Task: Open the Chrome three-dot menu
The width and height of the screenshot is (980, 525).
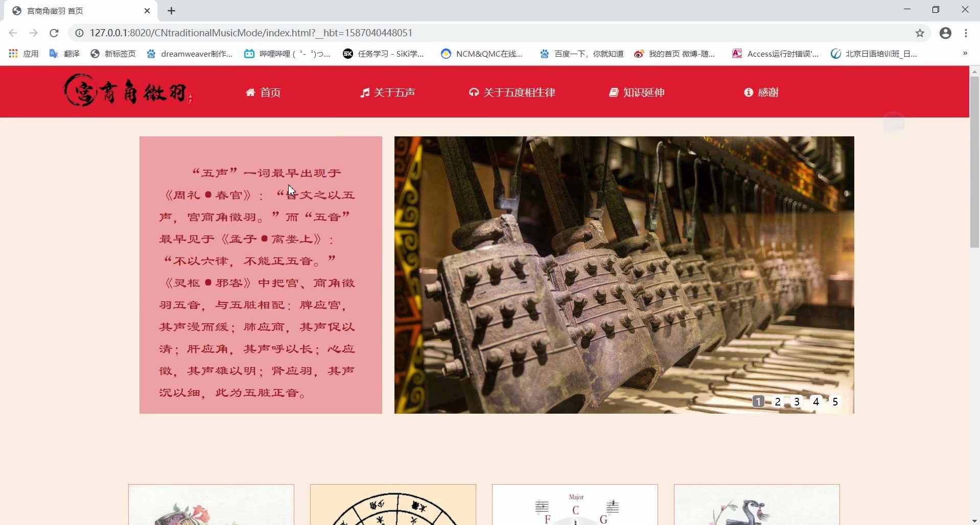Action: pyautogui.click(x=966, y=33)
